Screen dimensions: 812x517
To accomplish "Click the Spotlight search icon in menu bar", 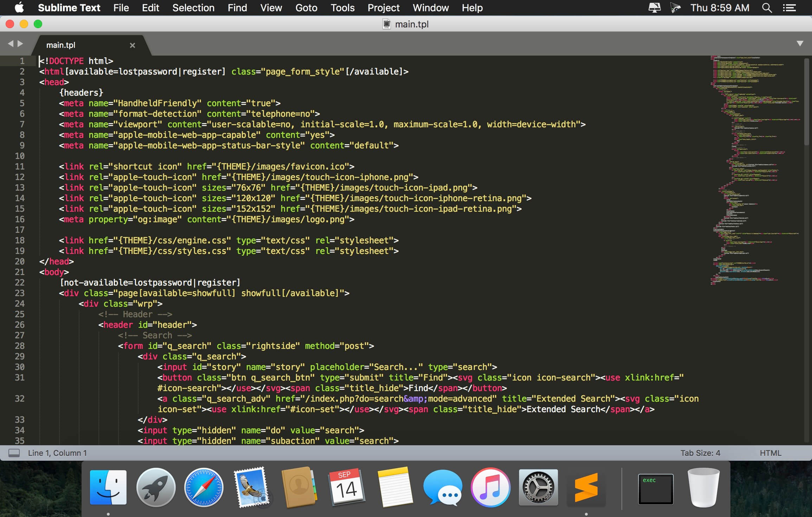I will click(x=767, y=8).
